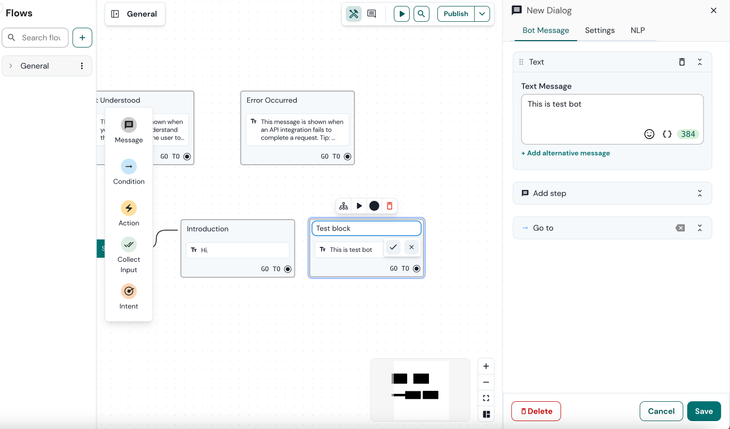Image resolution: width=730 pixels, height=429 pixels.
Task: Insert variable using curly braces icon
Action: pyautogui.click(x=667, y=134)
